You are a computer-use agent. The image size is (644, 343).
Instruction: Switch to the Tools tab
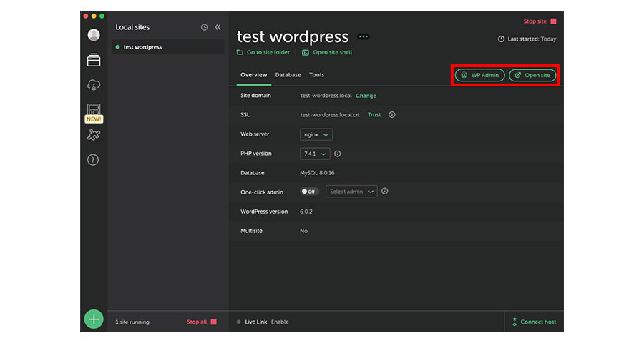(316, 75)
